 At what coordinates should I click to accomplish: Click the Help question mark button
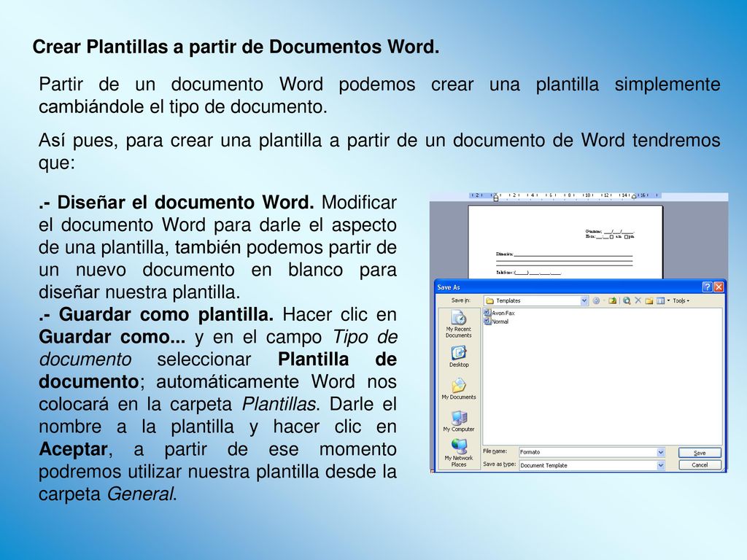pos(708,287)
